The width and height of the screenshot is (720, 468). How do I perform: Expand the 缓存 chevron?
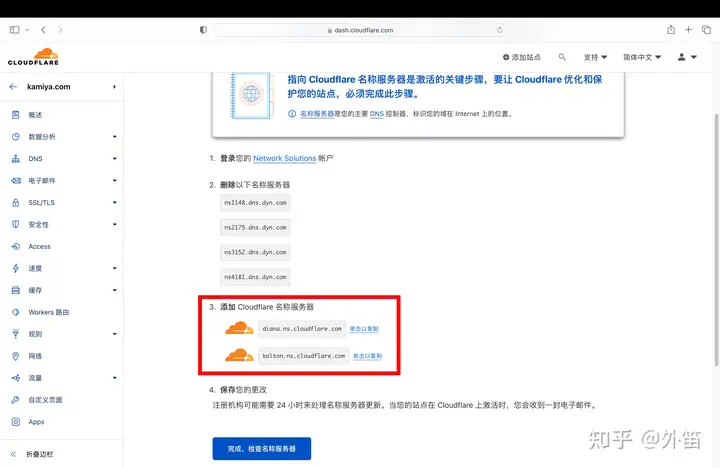coord(114,290)
